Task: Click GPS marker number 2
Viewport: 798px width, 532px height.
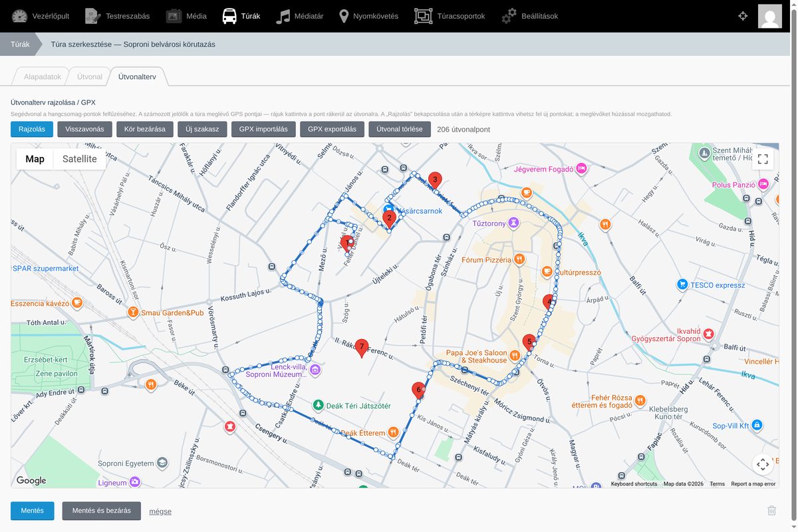Action: click(390, 219)
